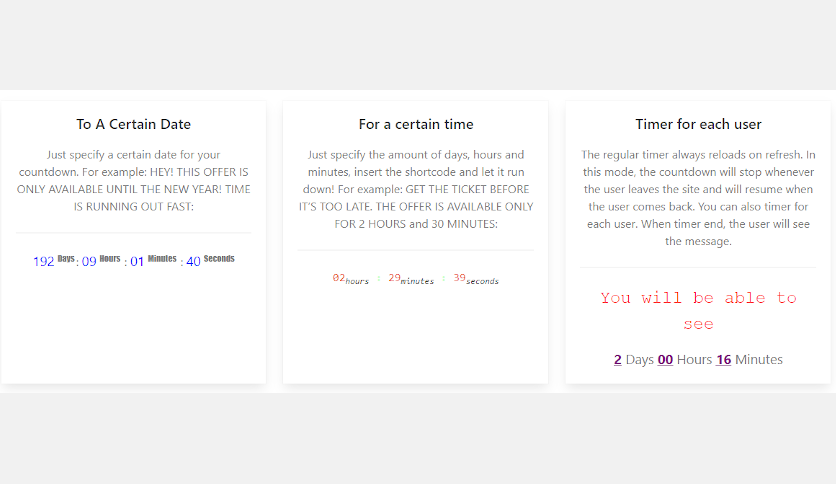Click the "To A Certain Date" heading
This screenshot has height=484, width=836.
point(133,125)
